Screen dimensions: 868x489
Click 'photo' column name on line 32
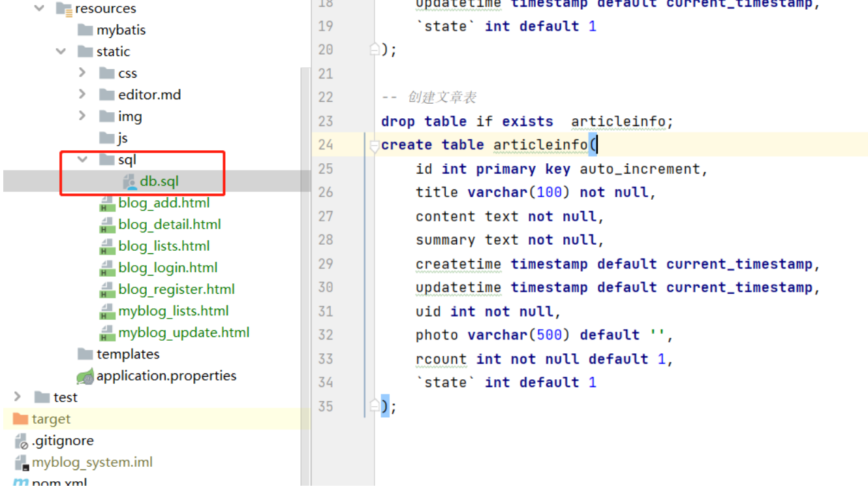click(x=437, y=335)
